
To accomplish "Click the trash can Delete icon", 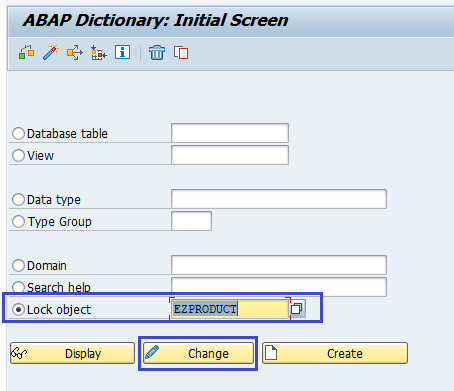I will tap(157, 53).
